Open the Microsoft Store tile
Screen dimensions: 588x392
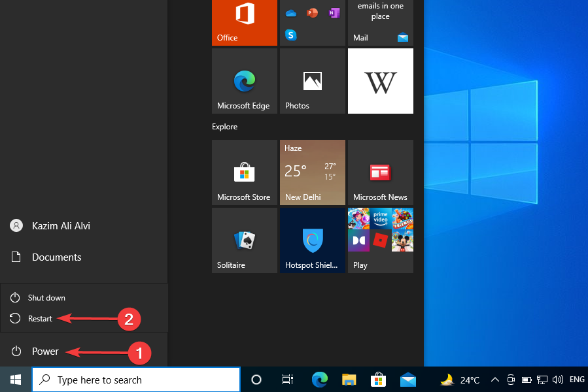tap(244, 172)
